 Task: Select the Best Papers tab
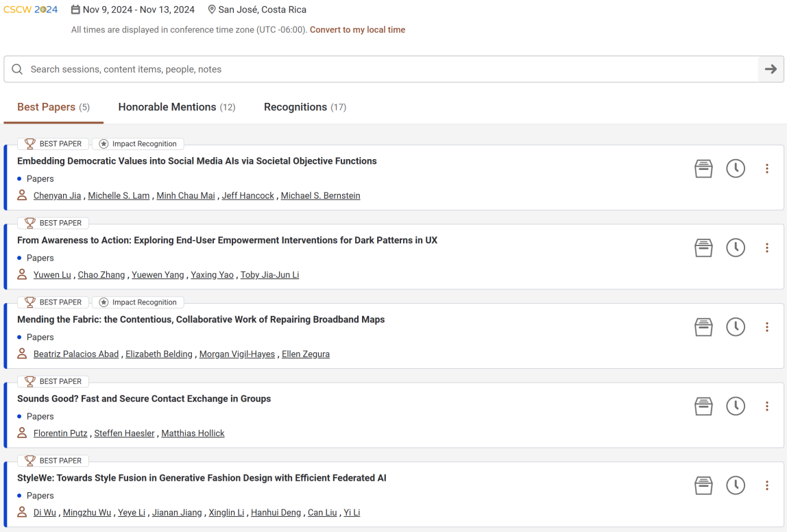coord(53,107)
